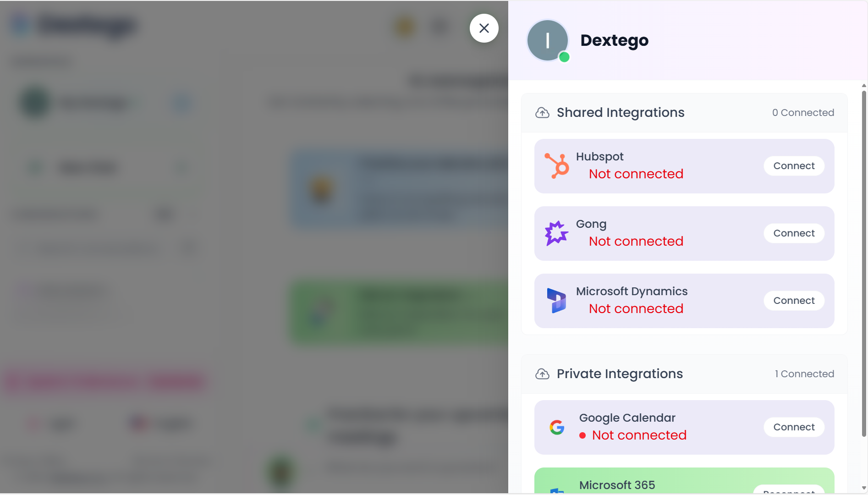Connect the Microsoft Dynamics integration
868x495 pixels.
794,301
